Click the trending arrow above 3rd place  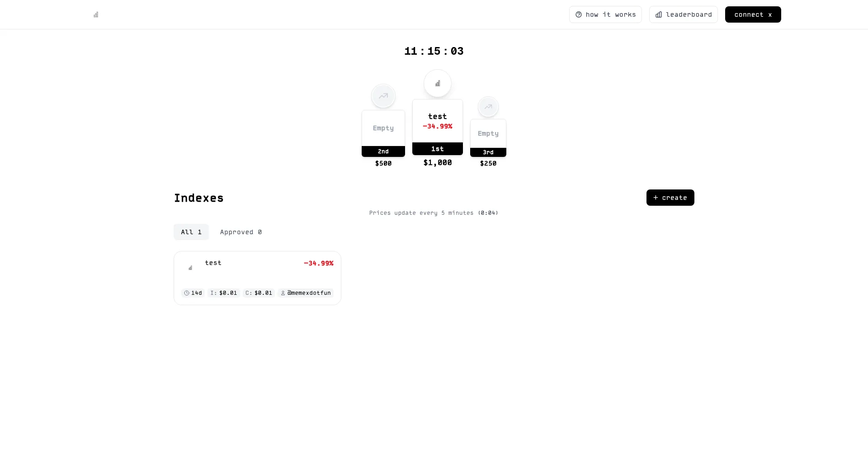pos(488,107)
